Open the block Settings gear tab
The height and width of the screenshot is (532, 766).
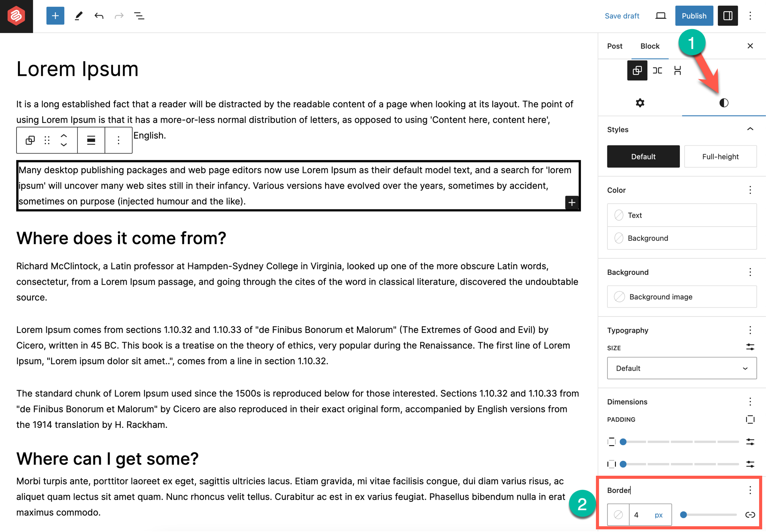tap(640, 103)
